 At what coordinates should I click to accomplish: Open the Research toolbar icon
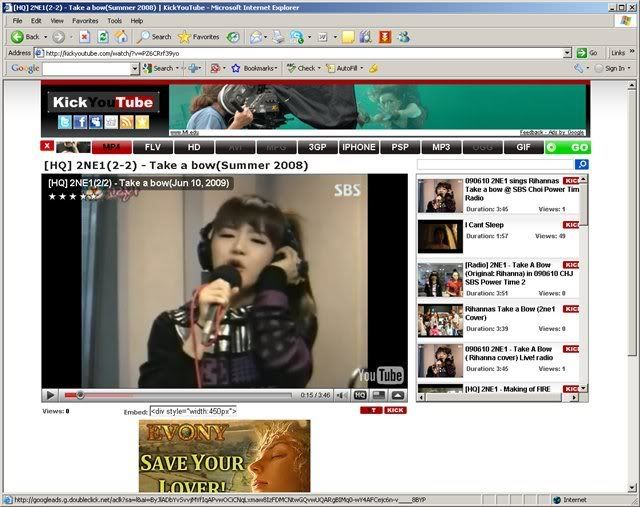tap(366, 37)
